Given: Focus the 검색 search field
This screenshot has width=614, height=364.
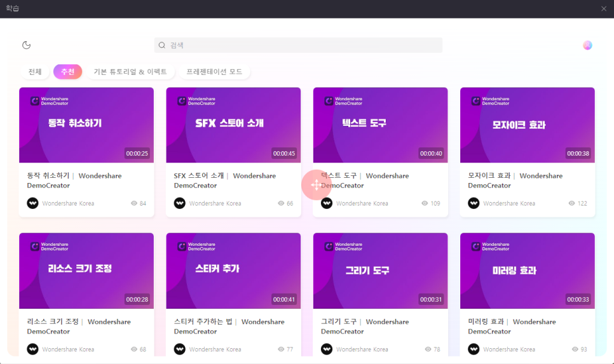Looking at the screenshot, I should [298, 45].
